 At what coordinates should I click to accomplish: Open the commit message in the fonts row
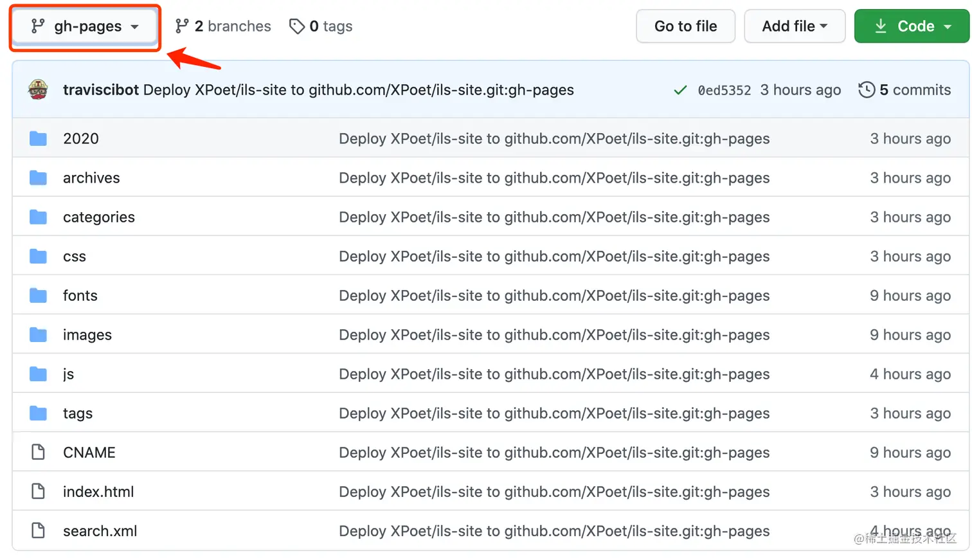(x=554, y=296)
